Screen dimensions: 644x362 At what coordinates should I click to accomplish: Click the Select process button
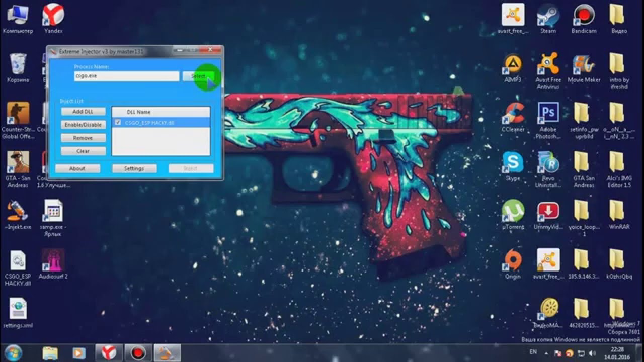199,76
